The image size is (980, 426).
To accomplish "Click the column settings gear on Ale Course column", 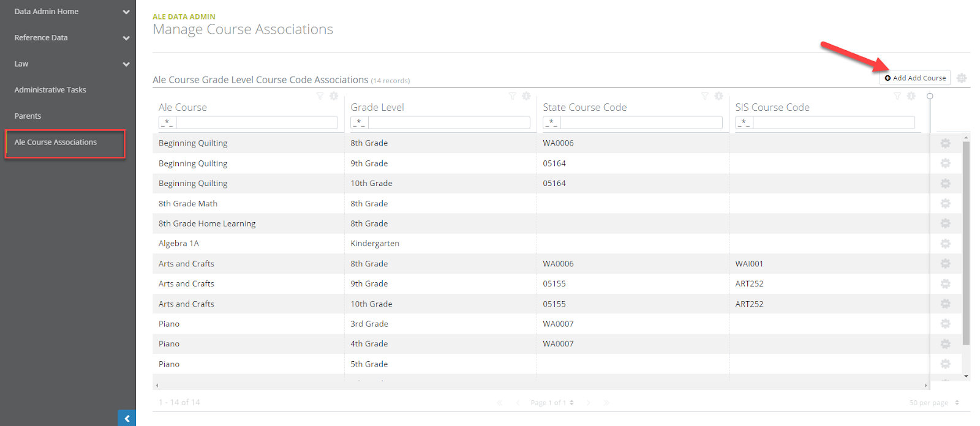I will [334, 96].
